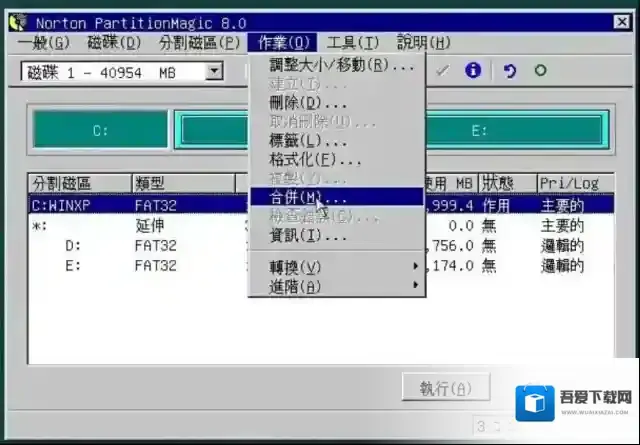The height and width of the screenshot is (445, 640).
Task: Click the undo arrow toolbar icon
Action: click(x=509, y=71)
